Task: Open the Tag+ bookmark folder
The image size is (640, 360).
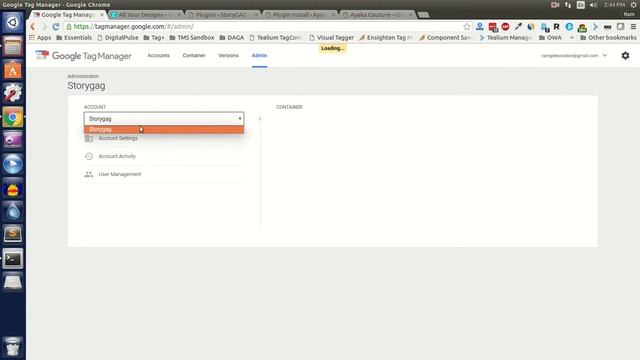Action: click(154, 38)
